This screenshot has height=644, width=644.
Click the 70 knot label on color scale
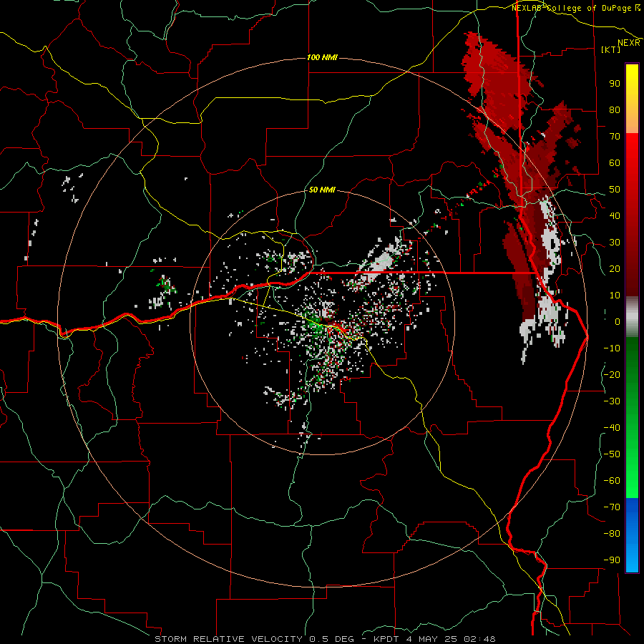tap(615, 137)
